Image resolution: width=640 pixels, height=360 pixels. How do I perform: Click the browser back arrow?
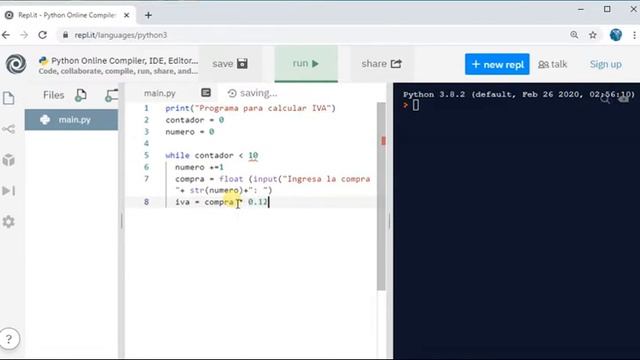point(6,35)
